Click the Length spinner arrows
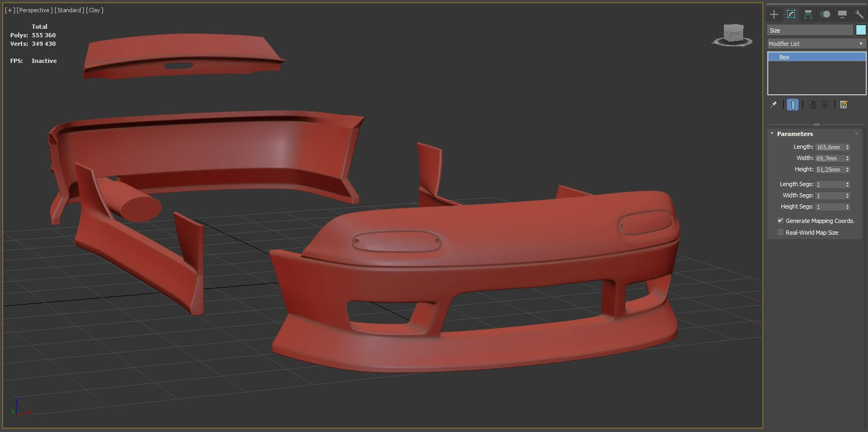This screenshot has height=432, width=868. coord(847,147)
